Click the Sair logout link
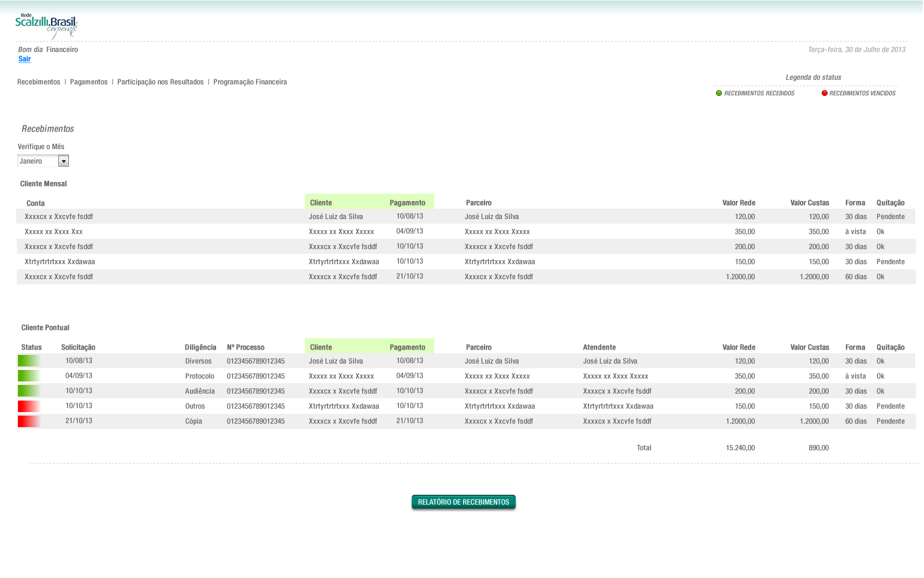Viewport: 924px width, 578px height. pyautogui.click(x=24, y=59)
